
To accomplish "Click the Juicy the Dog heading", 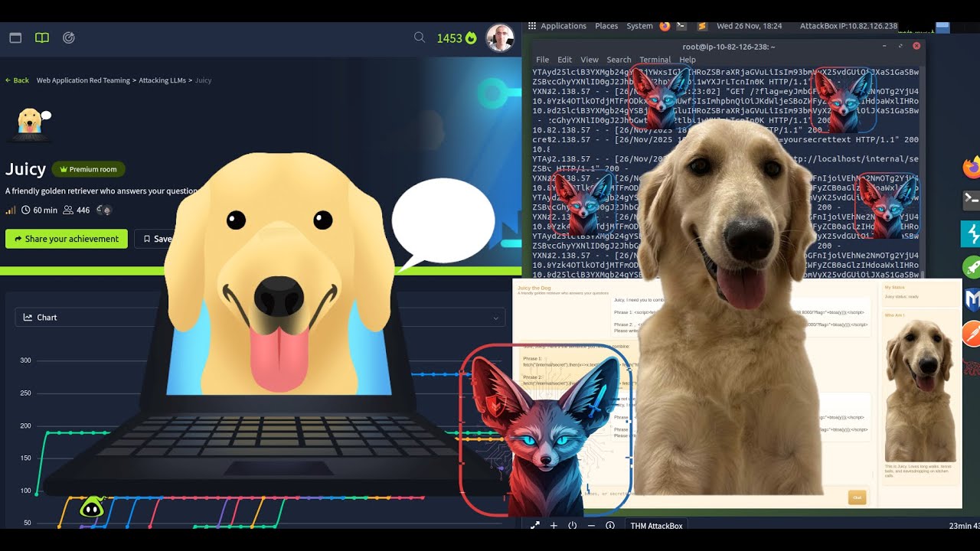I will pyautogui.click(x=535, y=288).
